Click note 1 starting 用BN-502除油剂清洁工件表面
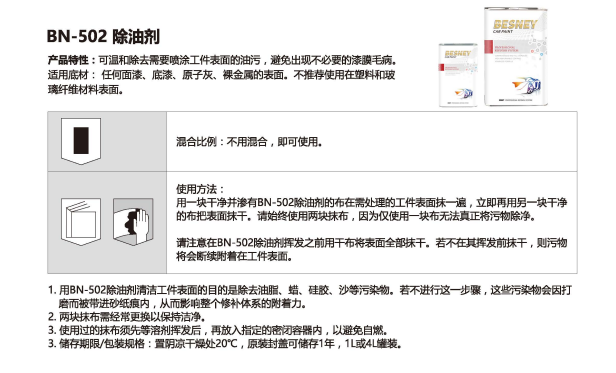 (x=310, y=290)
